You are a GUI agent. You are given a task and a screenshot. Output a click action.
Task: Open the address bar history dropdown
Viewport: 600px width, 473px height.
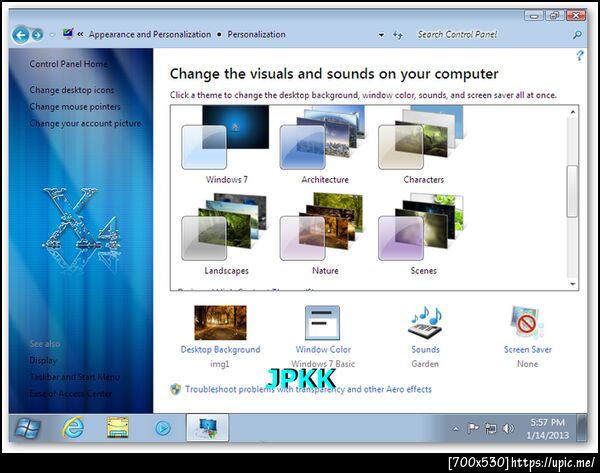381,35
